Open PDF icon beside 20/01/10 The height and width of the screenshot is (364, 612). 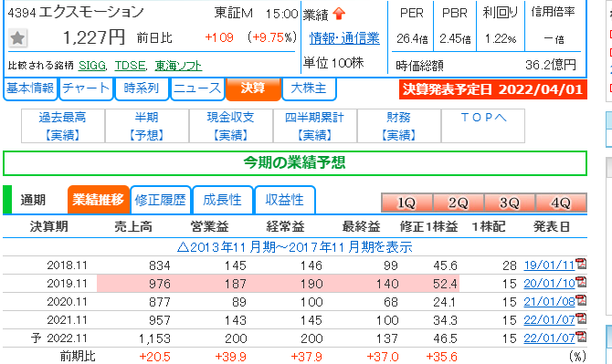[x=582, y=282]
